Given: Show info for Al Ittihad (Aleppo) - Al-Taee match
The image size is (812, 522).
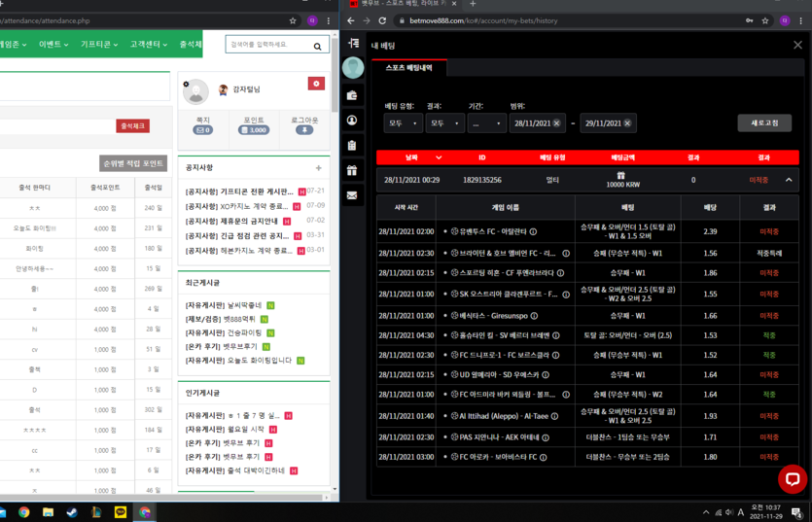Looking at the screenshot, I should click(x=554, y=416).
